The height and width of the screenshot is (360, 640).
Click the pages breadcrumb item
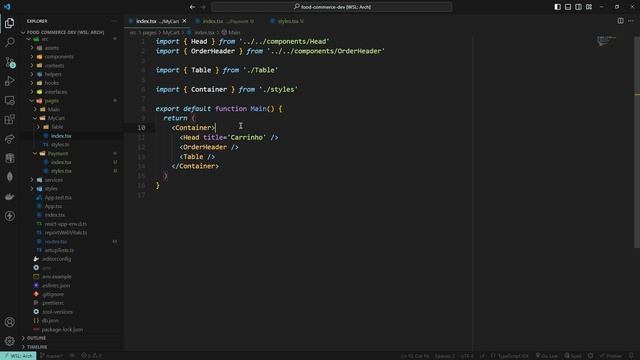[149, 32]
